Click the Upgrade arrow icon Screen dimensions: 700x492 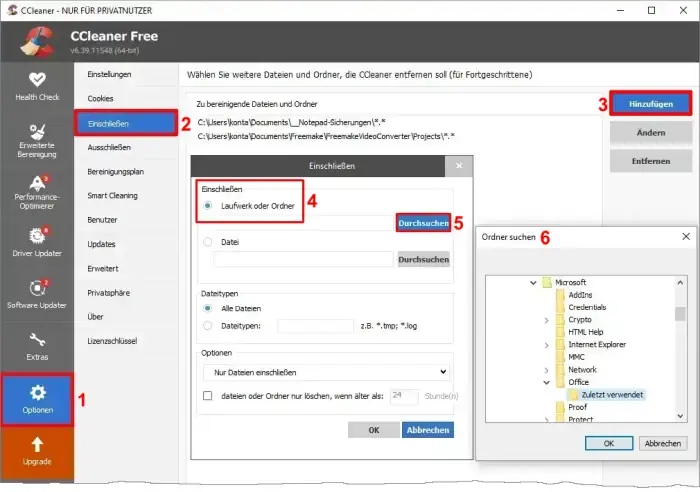[37, 444]
